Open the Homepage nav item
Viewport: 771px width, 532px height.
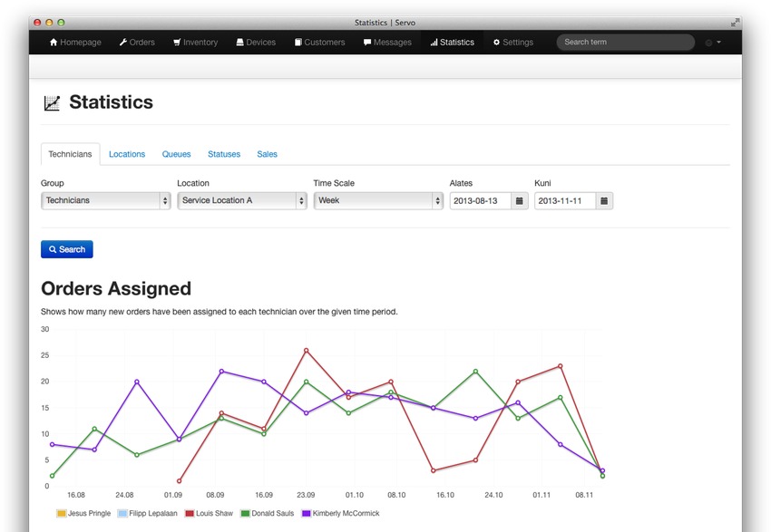coord(75,43)
